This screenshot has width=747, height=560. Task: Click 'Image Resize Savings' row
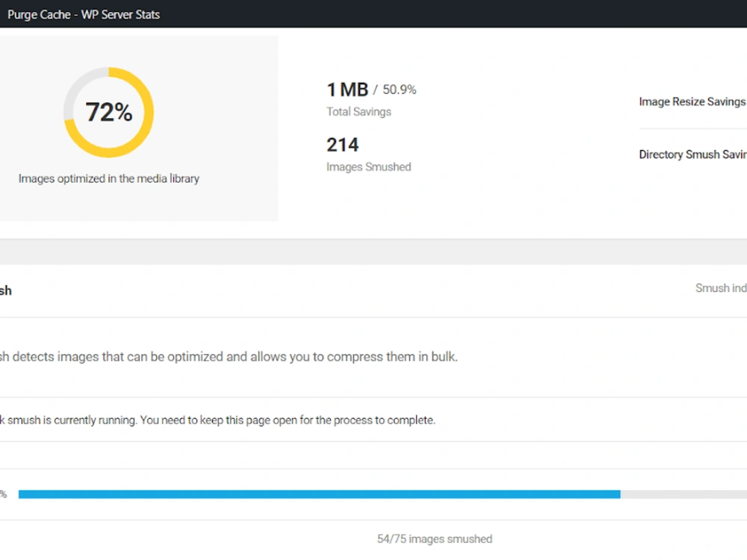pos(692,102)
